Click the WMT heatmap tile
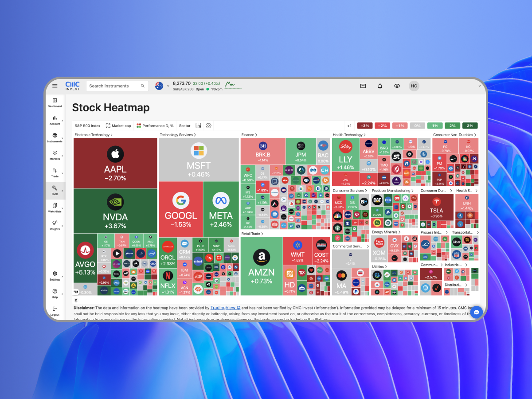 coord(297,251)
